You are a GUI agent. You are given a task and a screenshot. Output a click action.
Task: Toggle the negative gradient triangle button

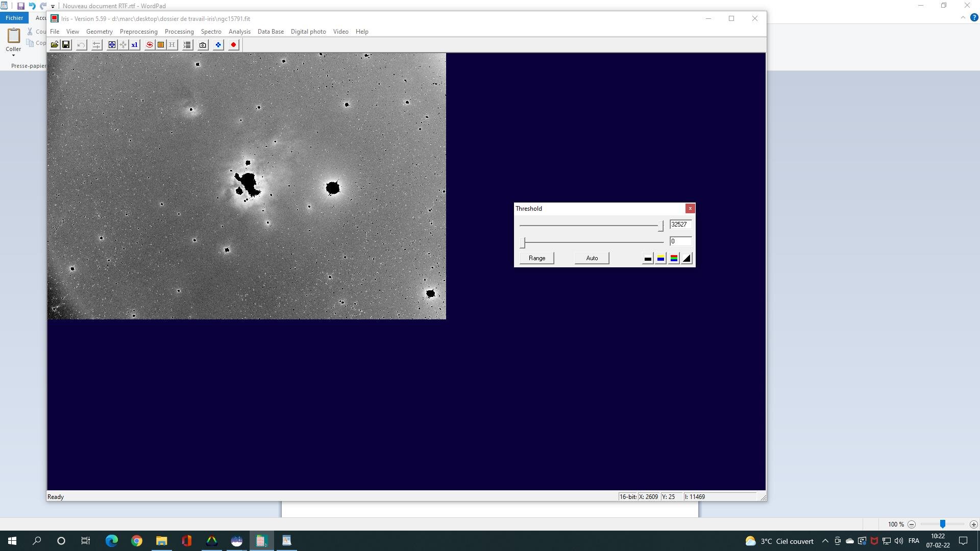click(687, 259)
